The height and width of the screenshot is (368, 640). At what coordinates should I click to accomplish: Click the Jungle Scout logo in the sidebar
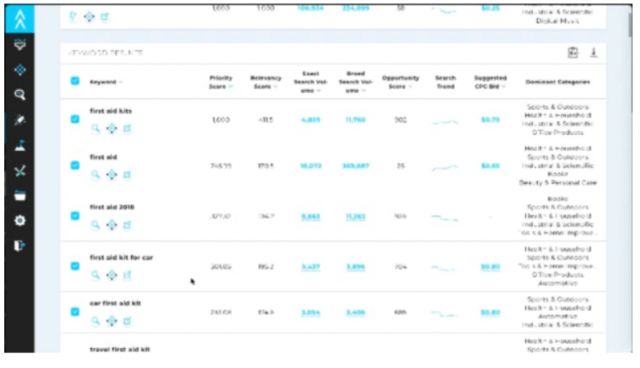20,19
